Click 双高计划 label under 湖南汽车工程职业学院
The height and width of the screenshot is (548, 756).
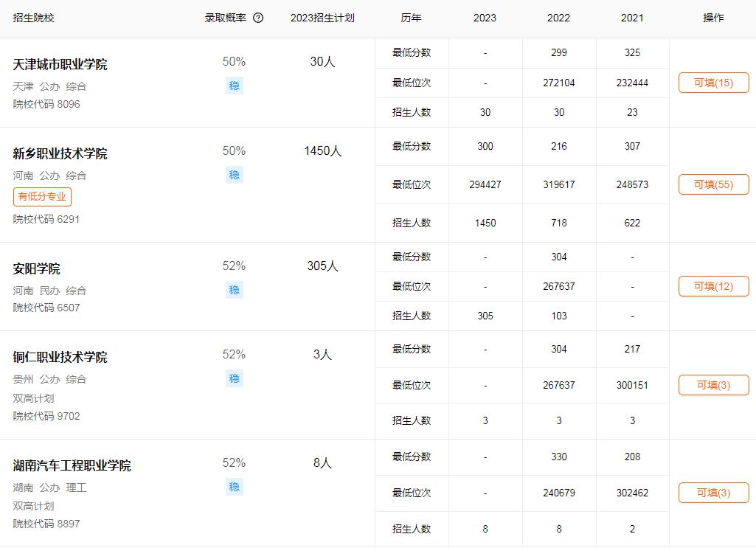[x=33, y=506]
